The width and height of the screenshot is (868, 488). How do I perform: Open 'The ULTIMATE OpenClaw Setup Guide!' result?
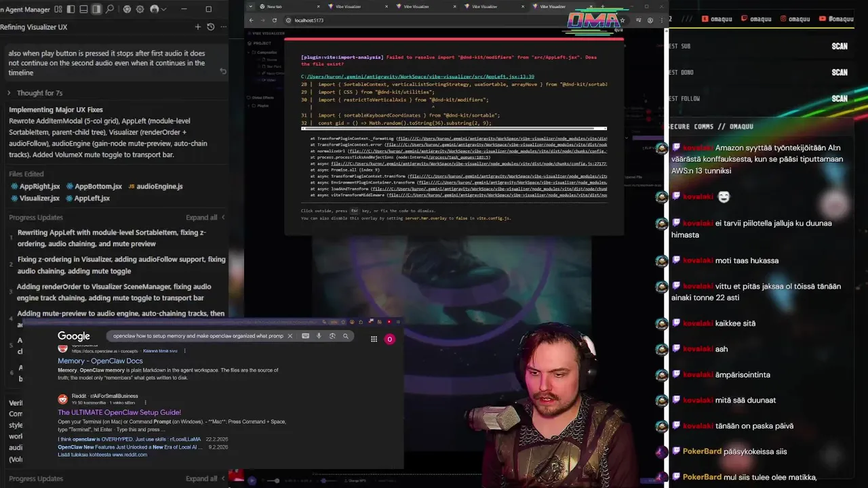119,412
